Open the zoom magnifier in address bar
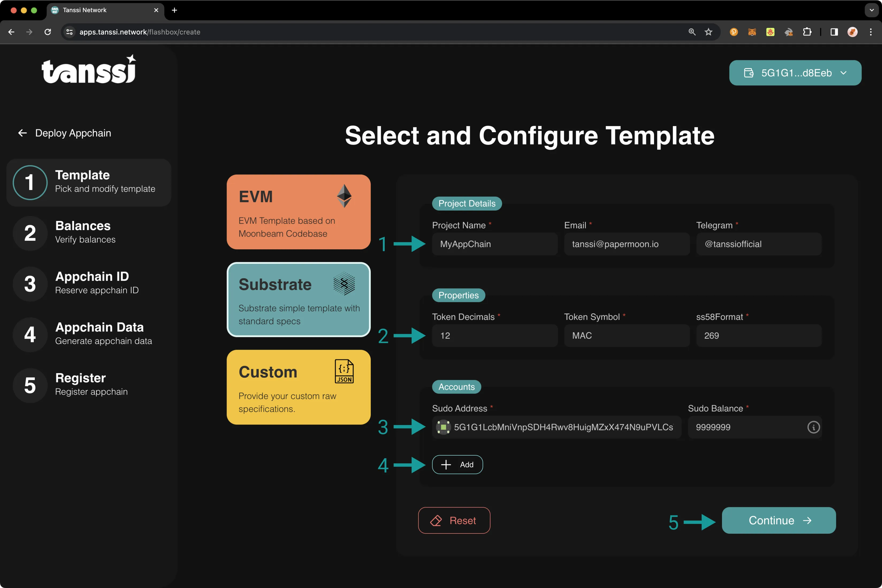Viewport: 882px width, 588px height. coord(692,32)
